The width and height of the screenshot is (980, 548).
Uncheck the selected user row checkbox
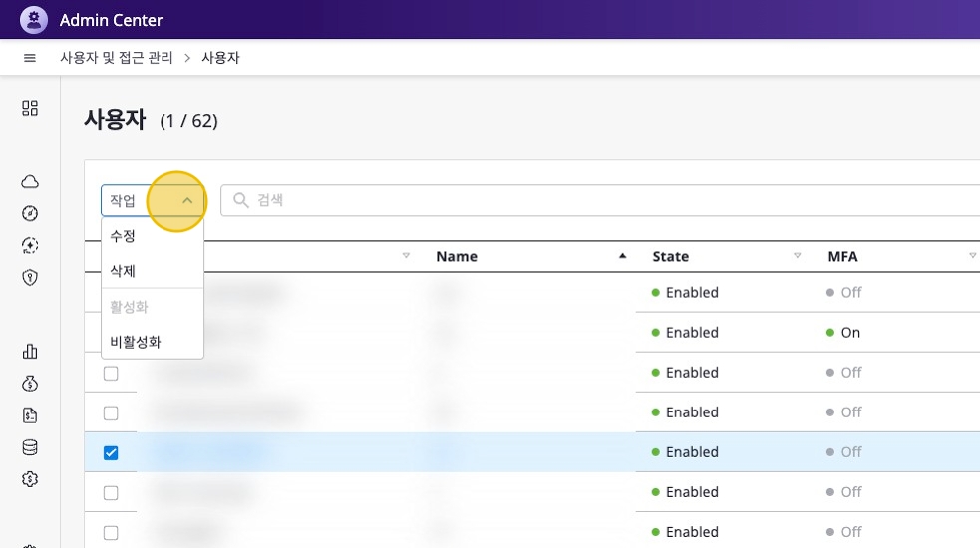(x=111, y=452)
